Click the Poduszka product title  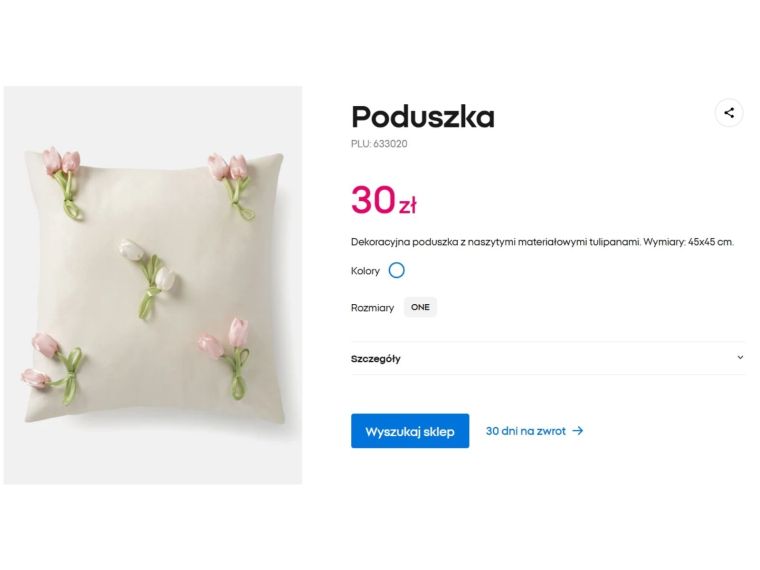pos(422,117)
